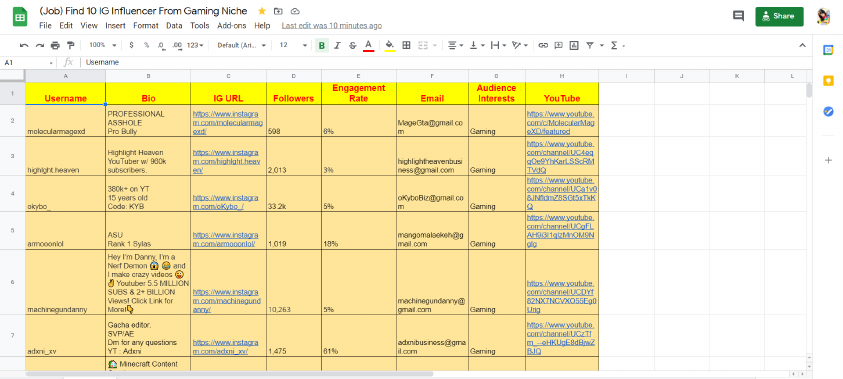This screenshot has width=843, height=379.
Task: Click the Insert link icon
Action: click(543, 46)
